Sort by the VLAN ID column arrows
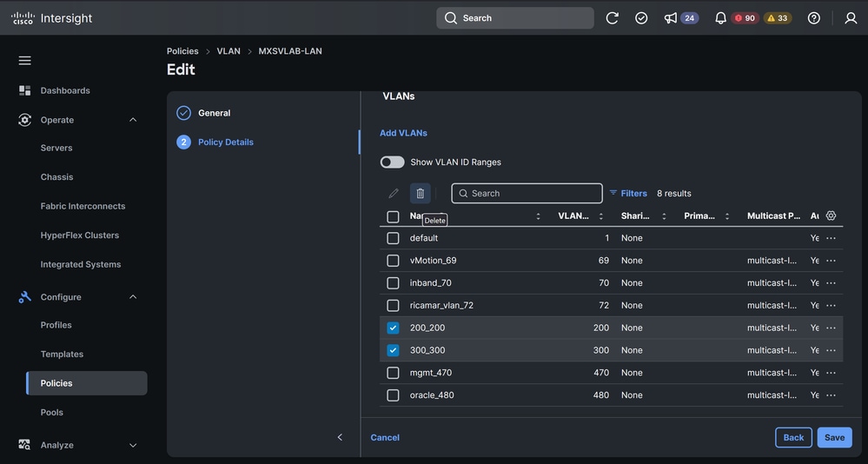 tap(601, 216)
